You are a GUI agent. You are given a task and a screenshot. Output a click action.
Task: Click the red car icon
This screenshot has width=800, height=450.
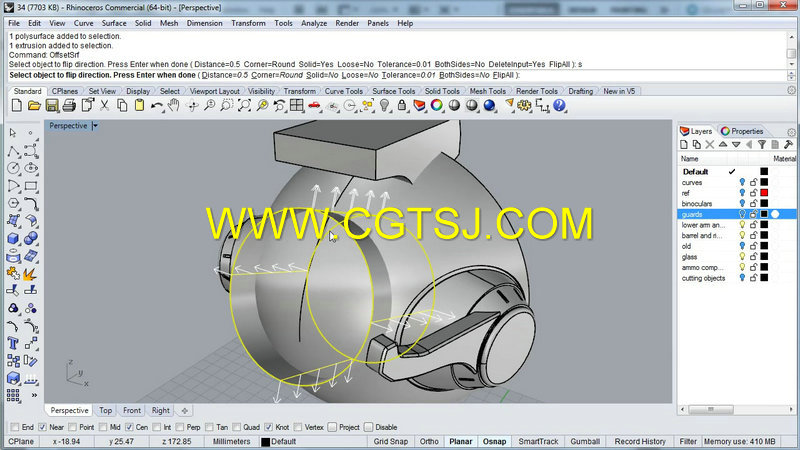(x=314, y=106)
